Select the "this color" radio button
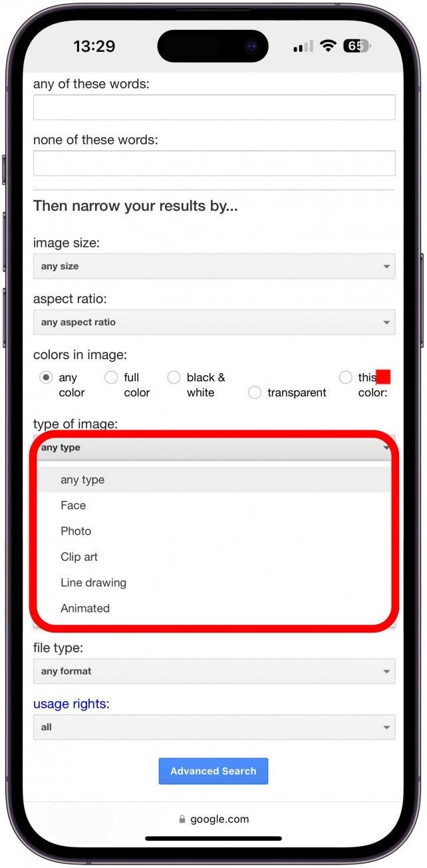 pyautogui.click(x=345, y=377)
